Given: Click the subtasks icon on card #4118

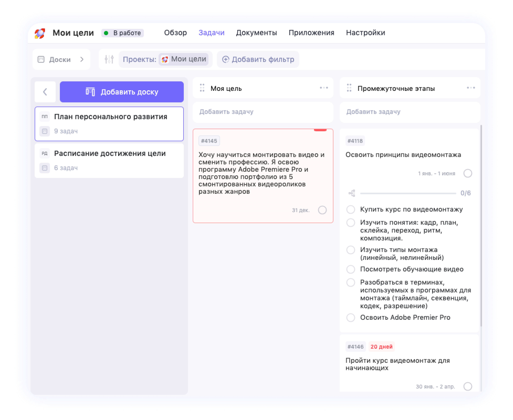Looking at the screenshot, I should click(x=352, y=193).
